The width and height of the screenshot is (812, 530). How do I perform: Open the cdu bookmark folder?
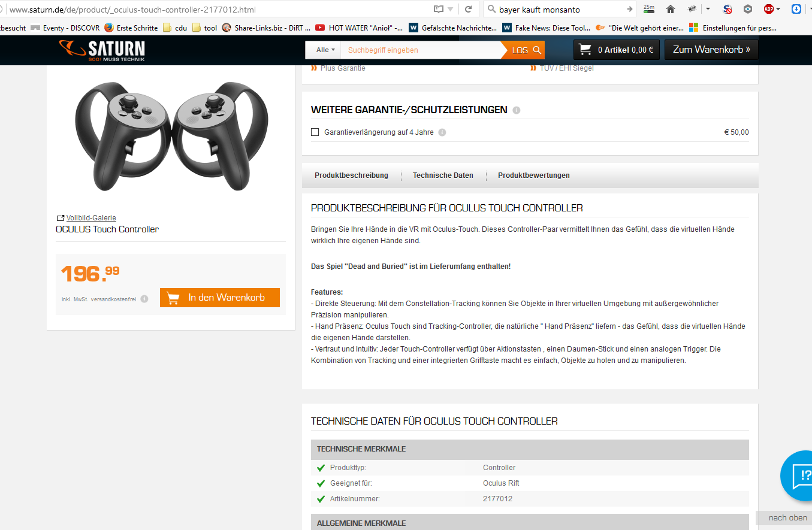[175, 28]
